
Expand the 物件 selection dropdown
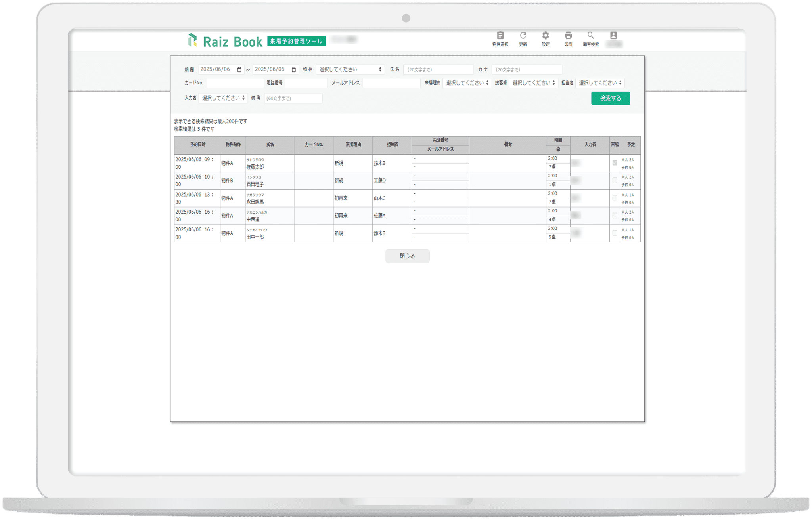pyautogui.click(x=350, y=69)
